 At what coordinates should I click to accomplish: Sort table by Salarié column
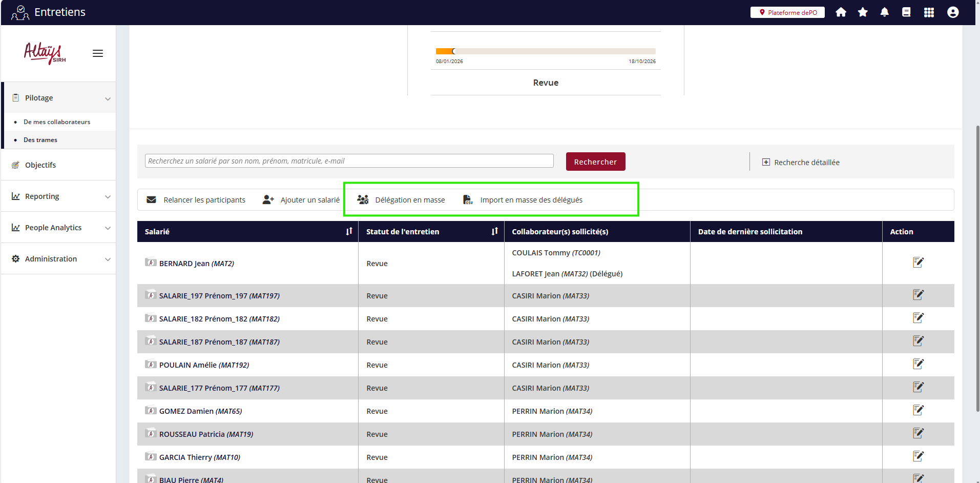pyautogui.click(x=349, y=232)
